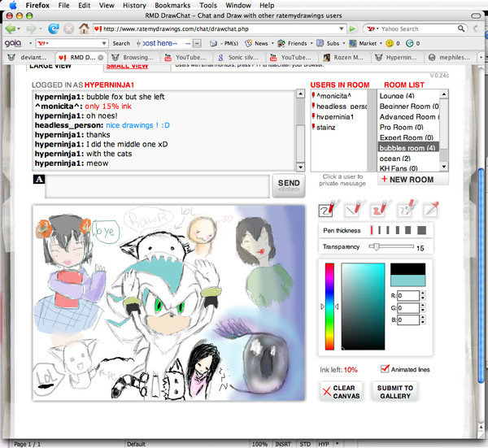Select the eraser drawing tool
The width and height of the screenshot is (488, 448).
click(407, 210)
